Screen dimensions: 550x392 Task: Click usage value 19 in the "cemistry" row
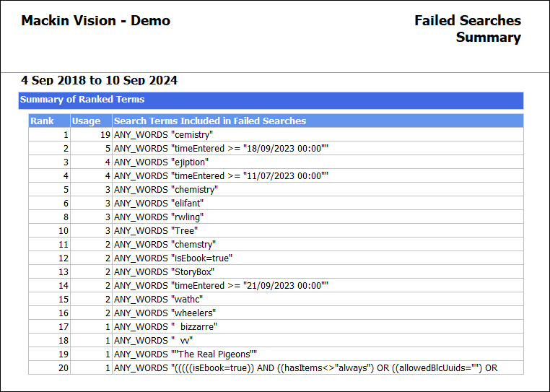tap(105, 135)
